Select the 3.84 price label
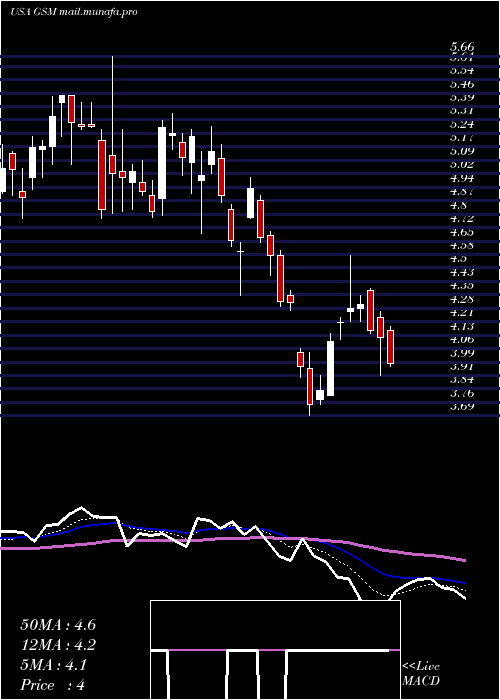The height and width of the screenshot is (700, 500). point(462,379)
